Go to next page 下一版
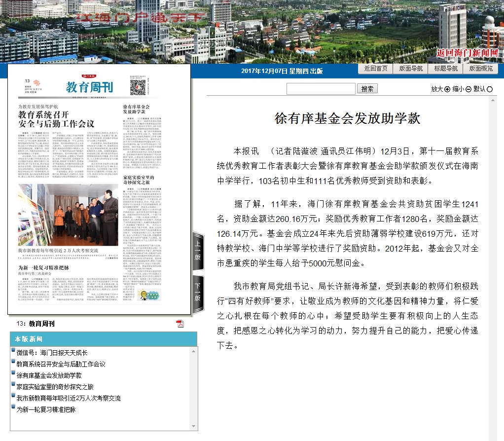The image size is (504, 441). pyautogui.click(x=198, y=293)
